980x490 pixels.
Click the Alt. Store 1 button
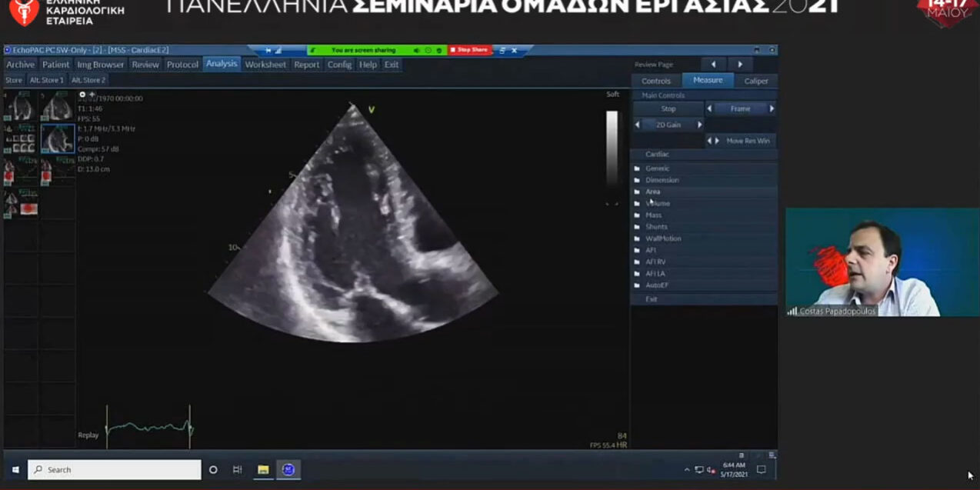46,80
